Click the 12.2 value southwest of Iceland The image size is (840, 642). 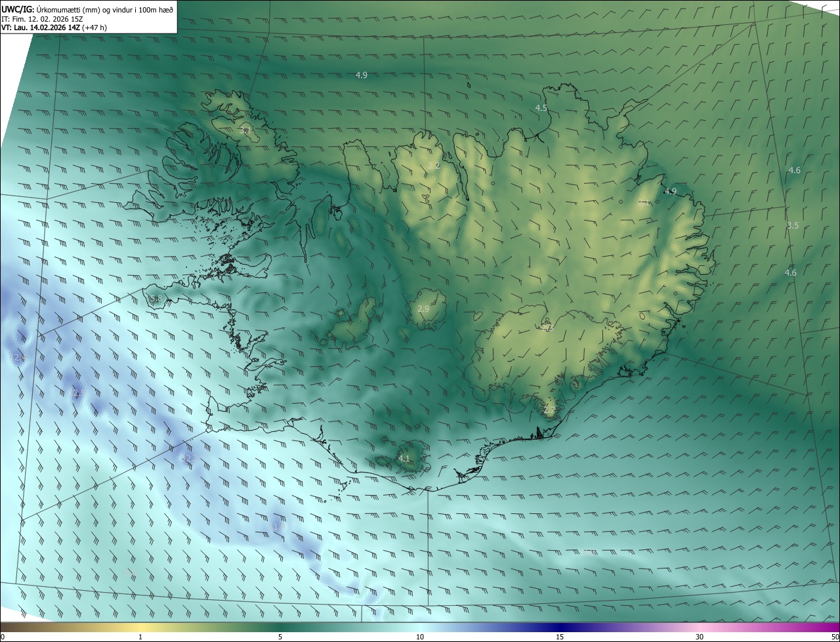[x=189, y=458]
